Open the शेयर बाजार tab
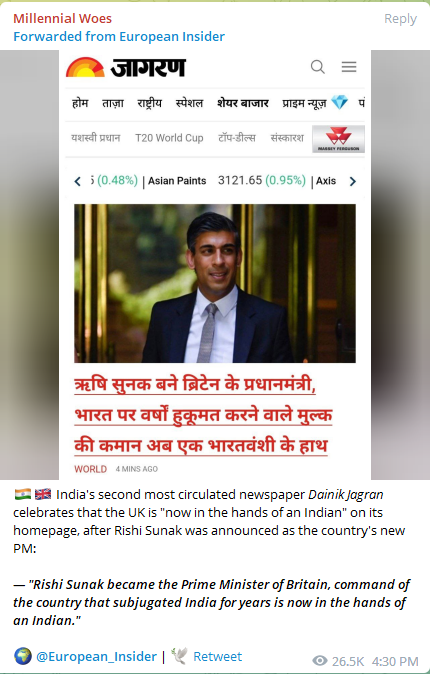 (243, 103)
